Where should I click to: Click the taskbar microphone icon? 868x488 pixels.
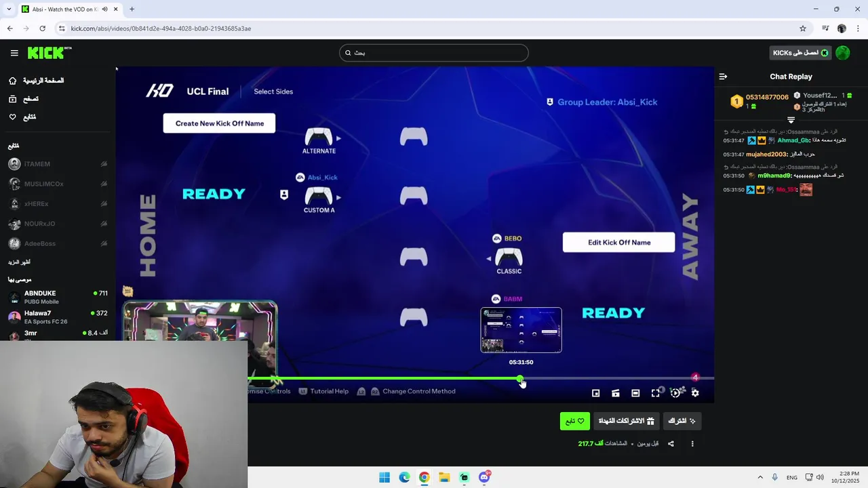pyautogui.click(x=774, y=477)
